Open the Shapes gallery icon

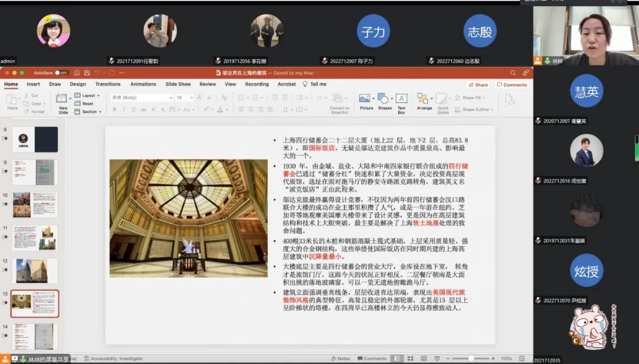click(x=382, y=98)
